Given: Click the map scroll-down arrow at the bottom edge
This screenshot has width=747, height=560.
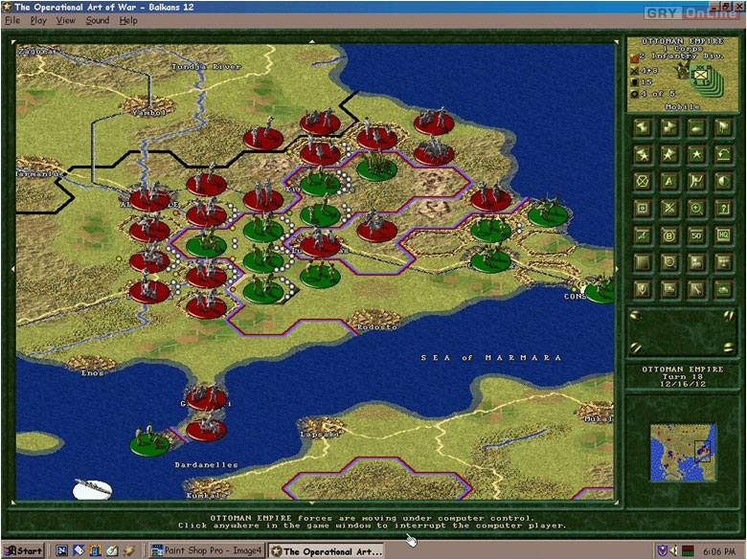Looking at the screenshot, I should click(312, 503).
